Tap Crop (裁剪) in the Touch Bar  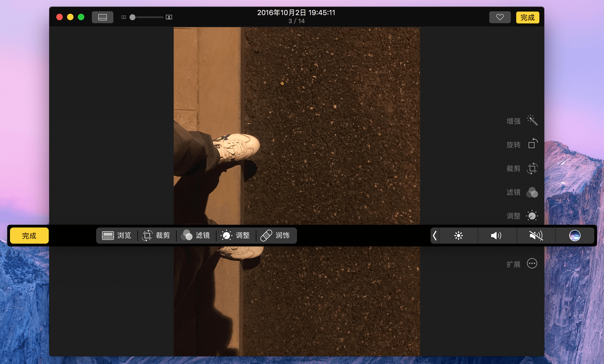click(x=156, y=236)
